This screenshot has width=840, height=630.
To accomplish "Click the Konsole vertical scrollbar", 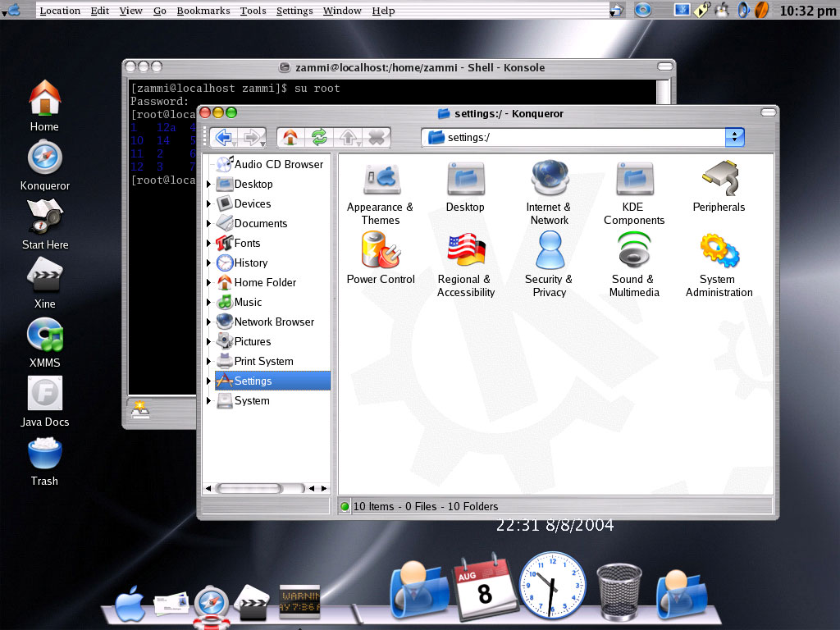I will pos(663,92).
